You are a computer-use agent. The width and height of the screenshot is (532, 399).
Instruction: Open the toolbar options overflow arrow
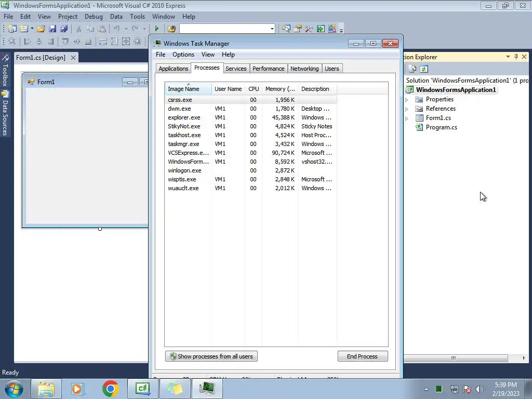point(341,30)
